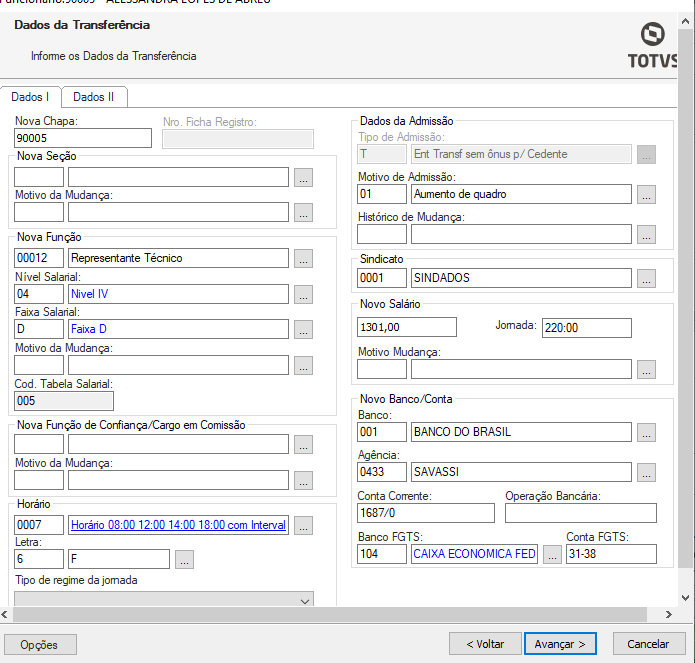Focus the Jornada field 220:00
695x663 pixels.
coord(587,328)
